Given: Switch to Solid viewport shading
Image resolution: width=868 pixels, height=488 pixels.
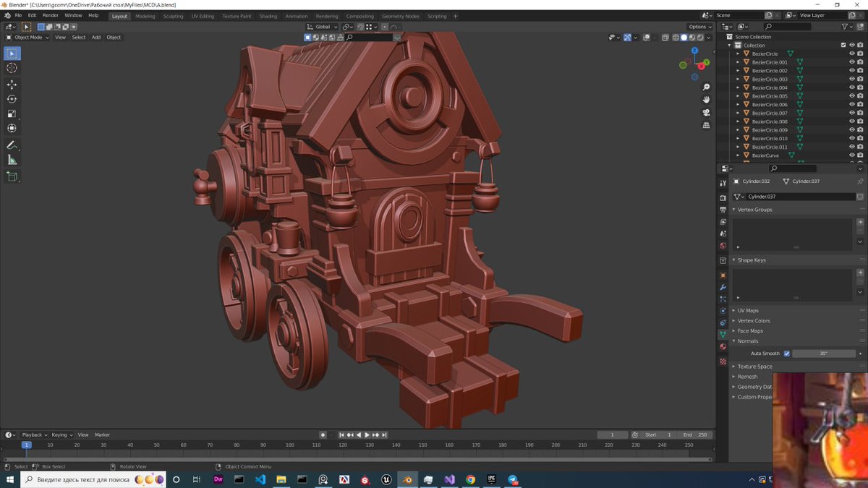Looking at the screenshot, I should coord(684,37).
